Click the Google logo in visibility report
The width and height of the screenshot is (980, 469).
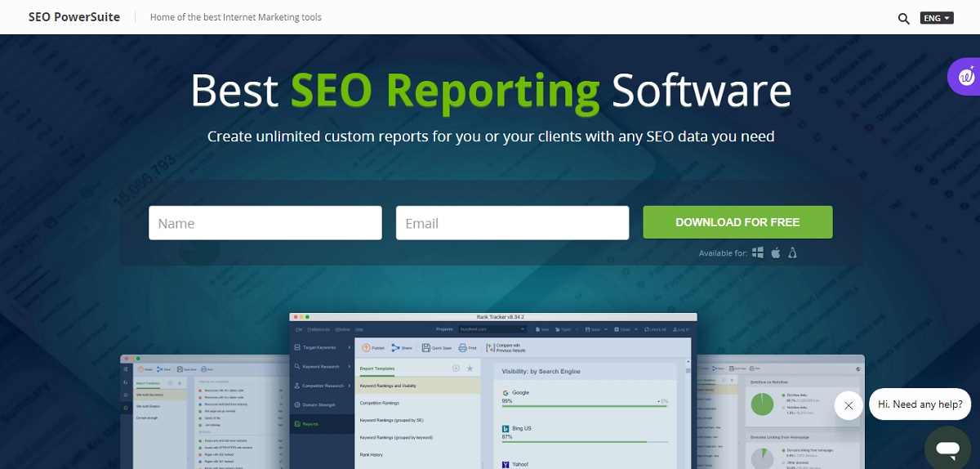point(506,393)
